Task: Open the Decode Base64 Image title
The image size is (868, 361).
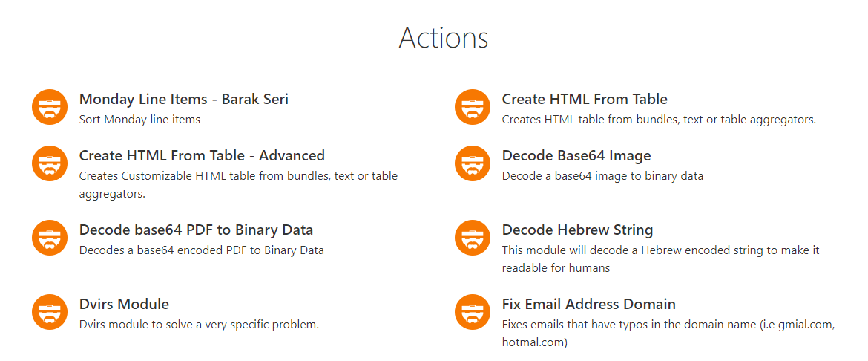Action: pos(576,155)
